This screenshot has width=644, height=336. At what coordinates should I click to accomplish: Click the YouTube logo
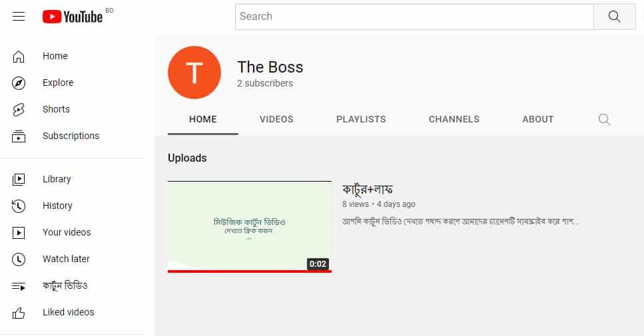(73, 17)
